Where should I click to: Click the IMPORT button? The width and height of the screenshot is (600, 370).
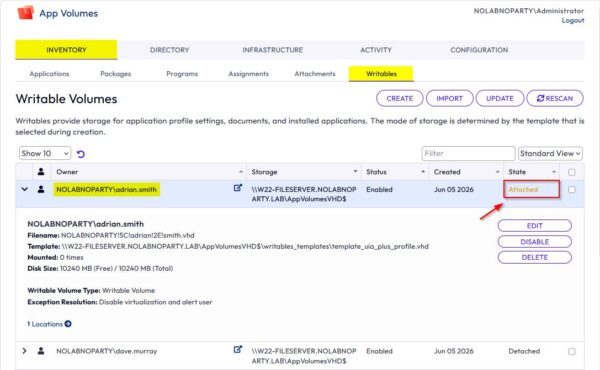click(450, 98)
